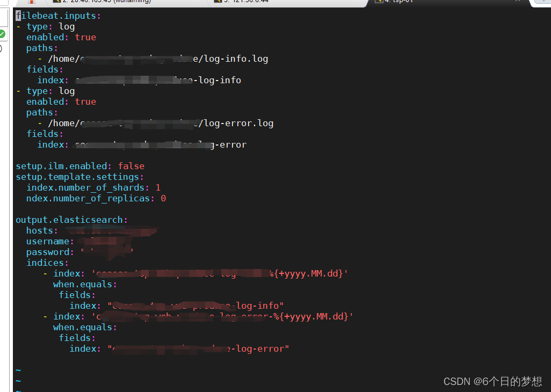Click the 'setup.ilm.enabled:' key
The image size is (551, 392).
point(64,166)
